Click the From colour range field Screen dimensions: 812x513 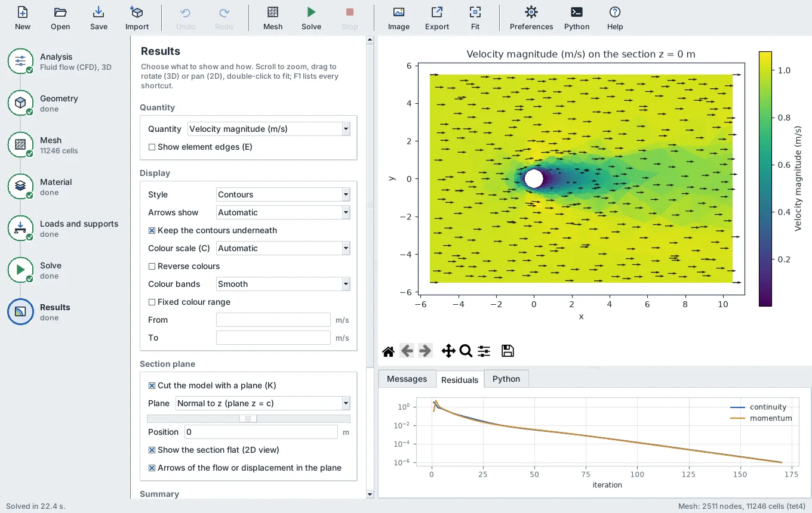tap(273, 320)
